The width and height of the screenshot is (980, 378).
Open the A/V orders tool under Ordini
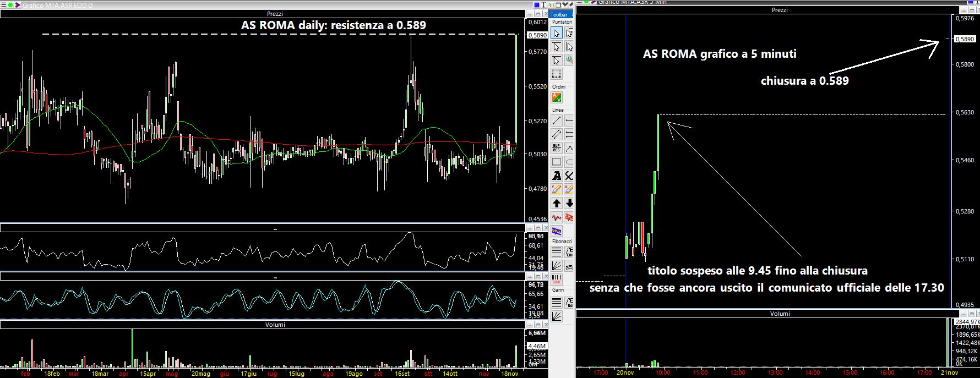click(557, 98)
